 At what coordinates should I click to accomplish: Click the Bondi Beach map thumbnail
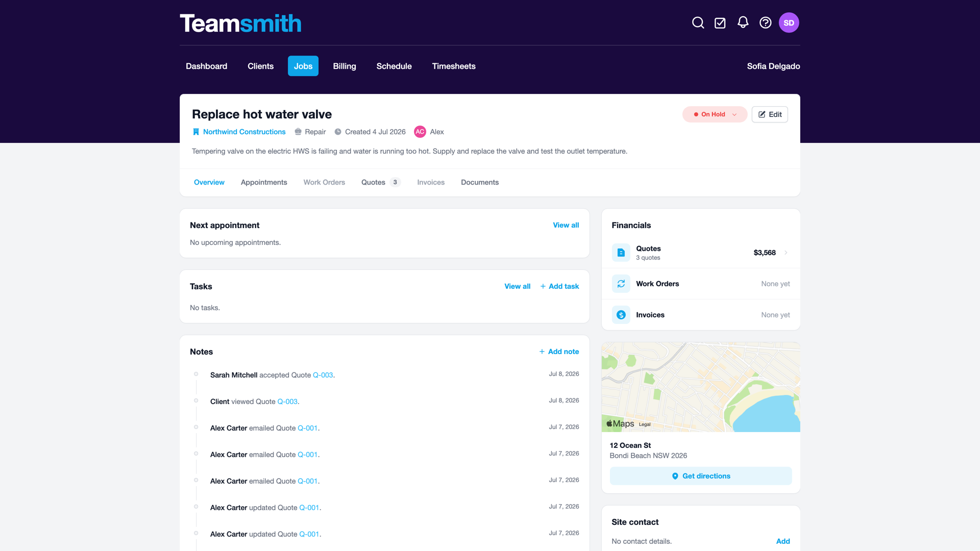point(701,387)
